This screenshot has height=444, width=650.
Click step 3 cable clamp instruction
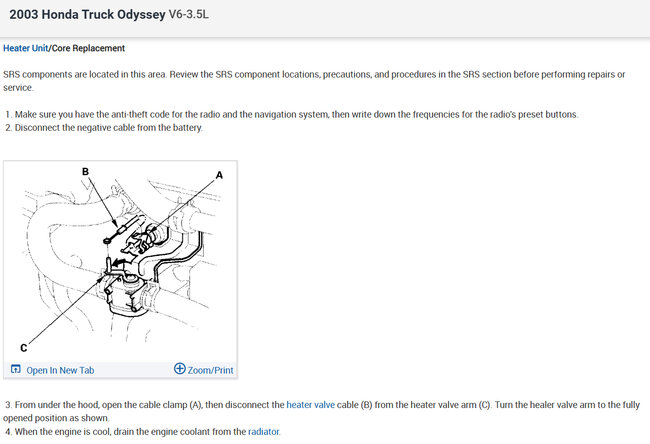pos(322,411)
